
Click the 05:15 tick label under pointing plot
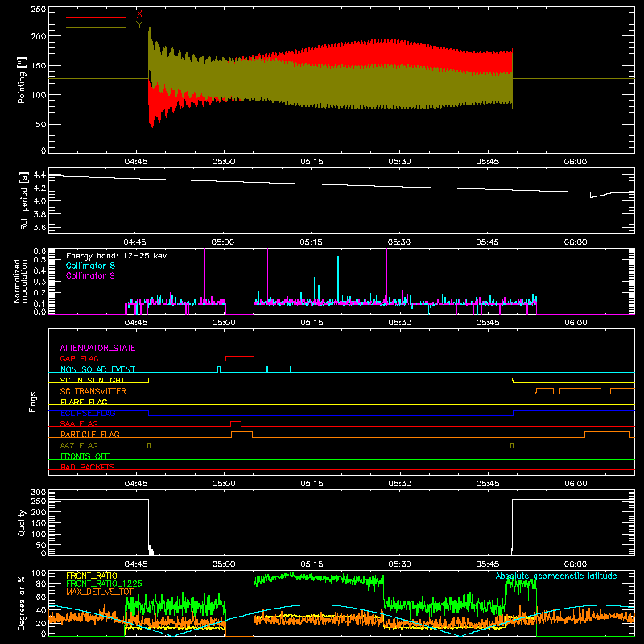pyautogui.click(x=312, y=162)
